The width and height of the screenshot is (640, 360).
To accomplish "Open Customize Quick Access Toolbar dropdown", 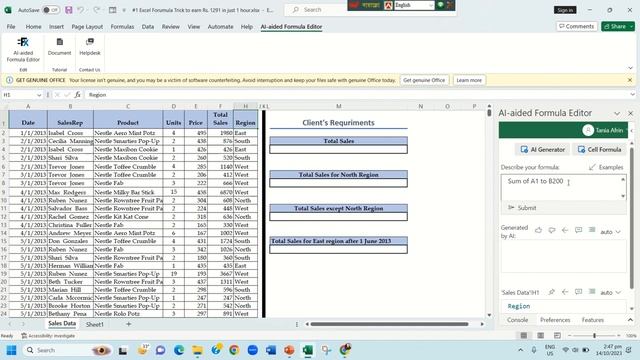I will coord(124,10).
